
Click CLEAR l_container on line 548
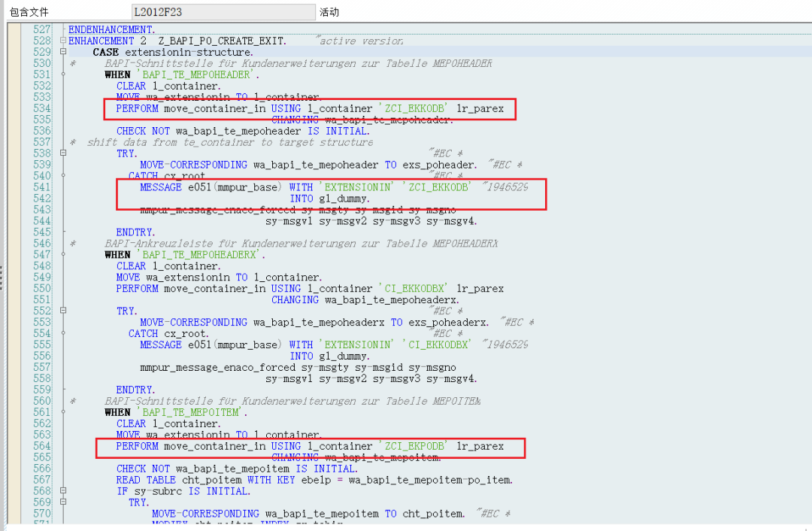[169, 265]
